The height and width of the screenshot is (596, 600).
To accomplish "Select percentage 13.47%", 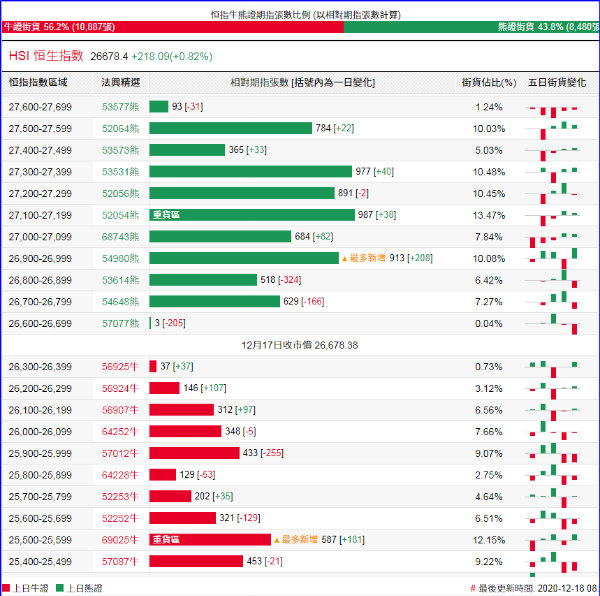I will pos(489,215).
